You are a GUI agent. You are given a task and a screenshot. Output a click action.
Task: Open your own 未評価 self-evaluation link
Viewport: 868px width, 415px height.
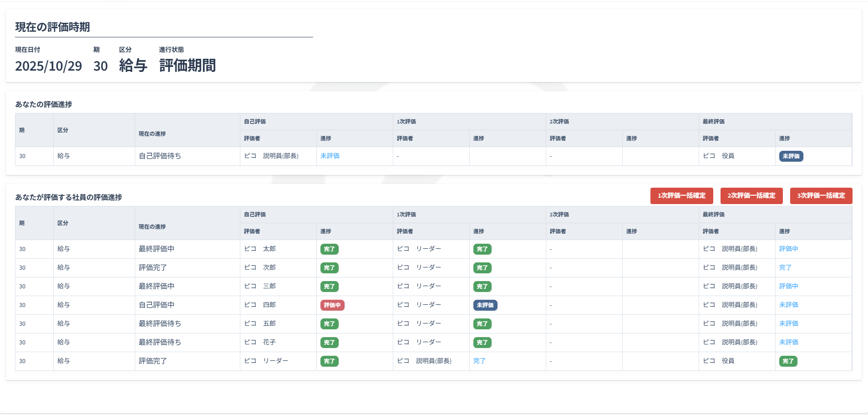click(x=330, y=156)
